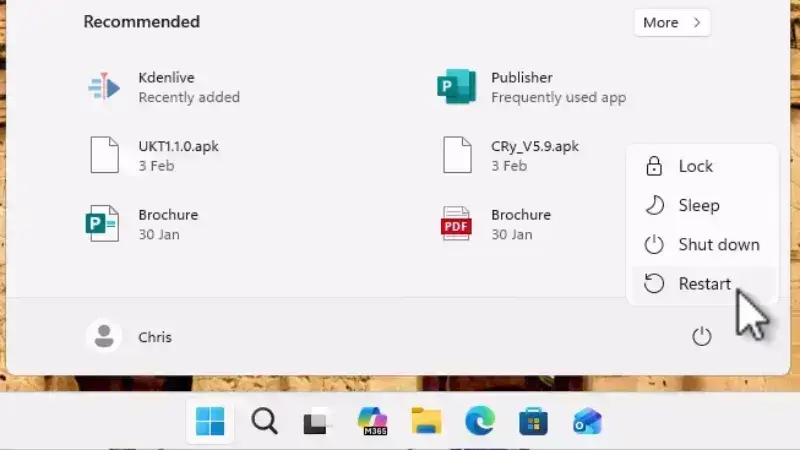Click the power button icon
Image resolution: width=800 pixels, height=450 pixels.
pyautogui.click(x=702, y=337)
